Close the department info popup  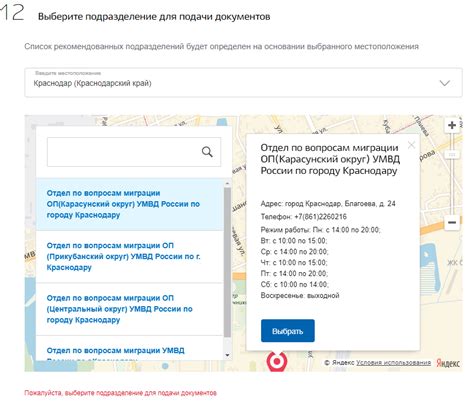pos(411,145)
